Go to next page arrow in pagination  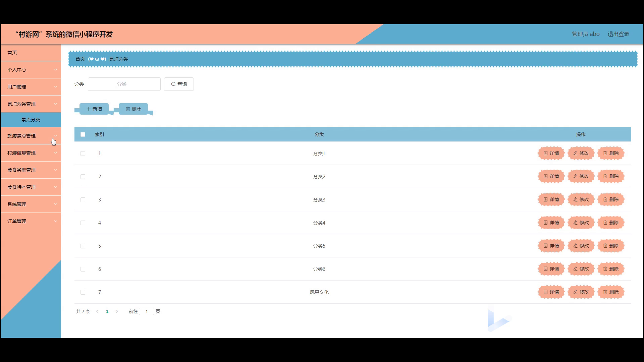pos(117,311)
